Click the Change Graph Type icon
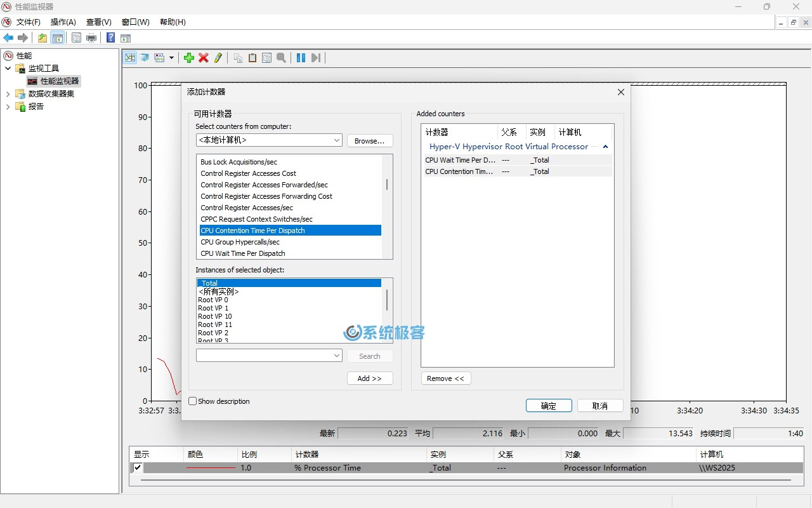Image resolution: width=812 pixels, height=508 pixels. pos(159,58)
